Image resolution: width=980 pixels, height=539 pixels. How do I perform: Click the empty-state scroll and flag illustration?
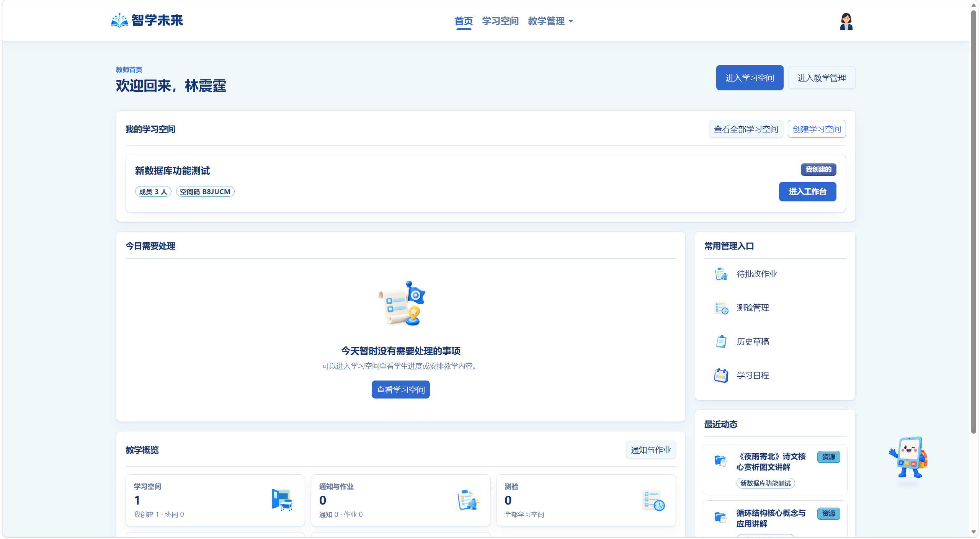(401, 303)
